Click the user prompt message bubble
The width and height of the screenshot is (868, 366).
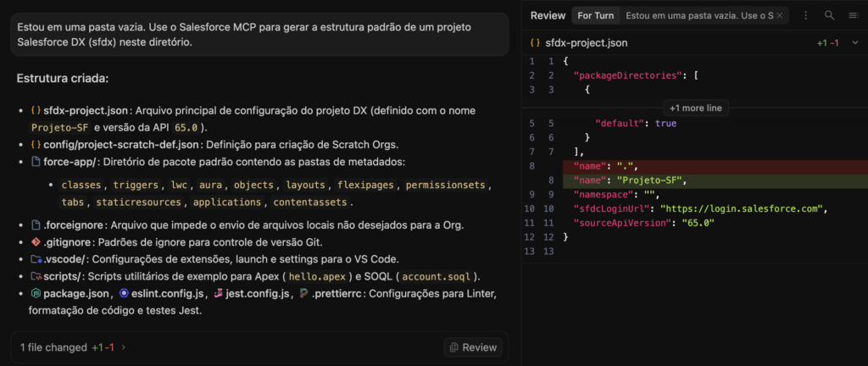(259, 34)
